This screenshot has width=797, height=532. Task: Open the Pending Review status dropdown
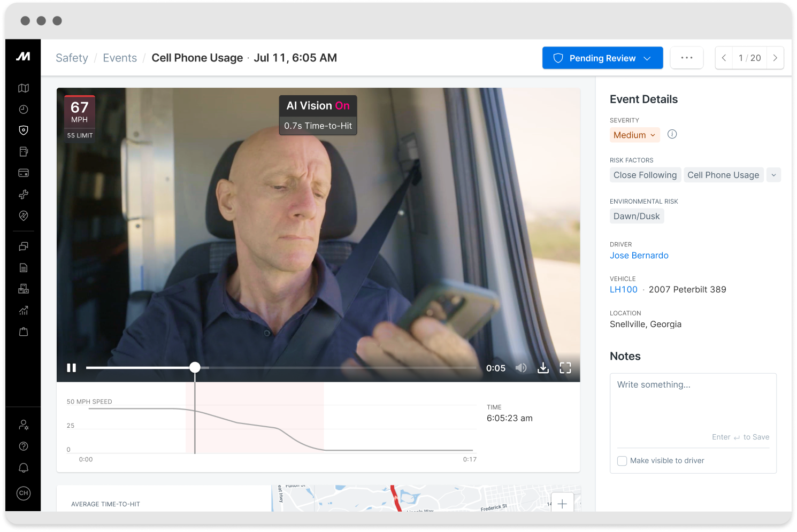603,58
